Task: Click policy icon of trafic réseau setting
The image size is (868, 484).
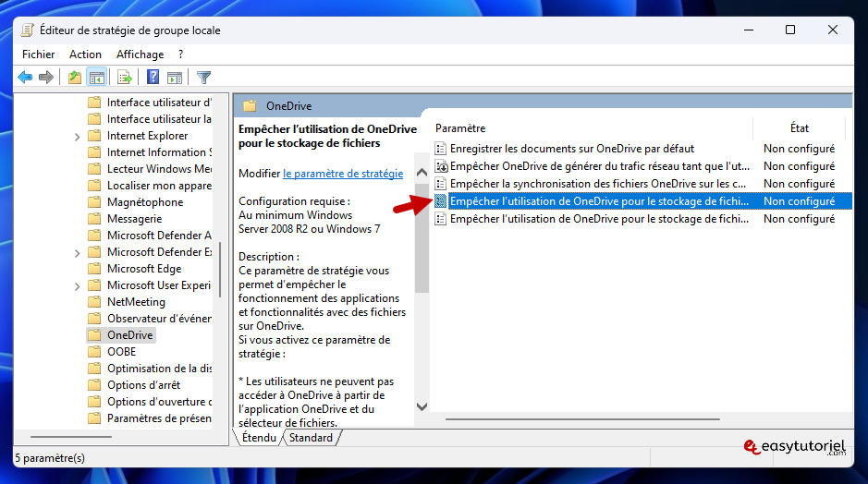Action: tap(441, 166)
